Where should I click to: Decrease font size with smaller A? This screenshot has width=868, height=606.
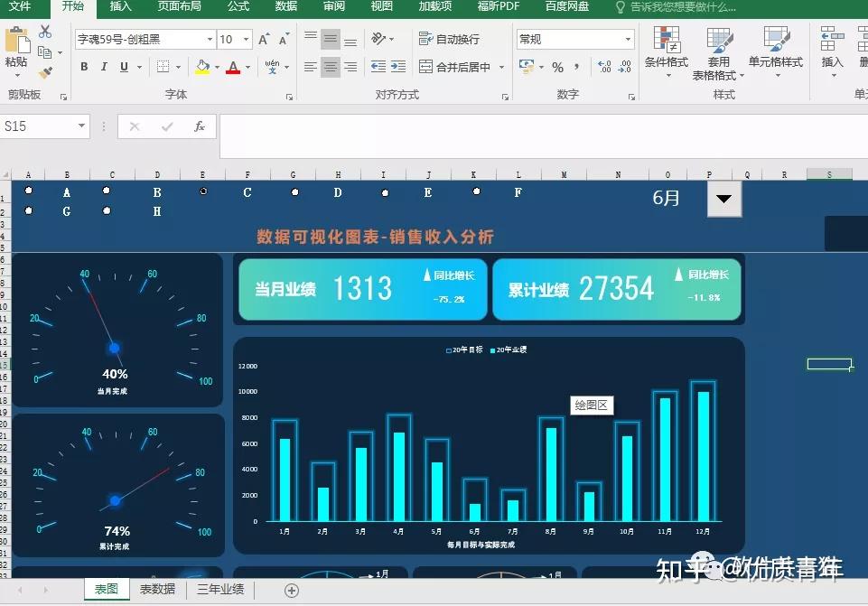point(284,40)
